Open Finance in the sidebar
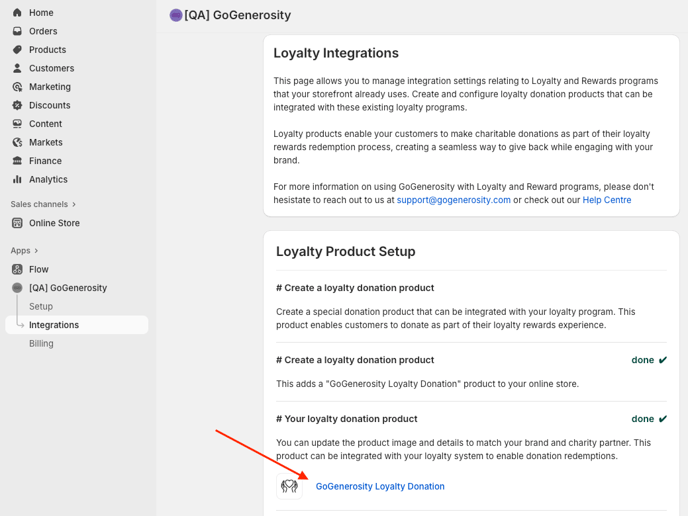688x516 pixels. tap(45, 161)
